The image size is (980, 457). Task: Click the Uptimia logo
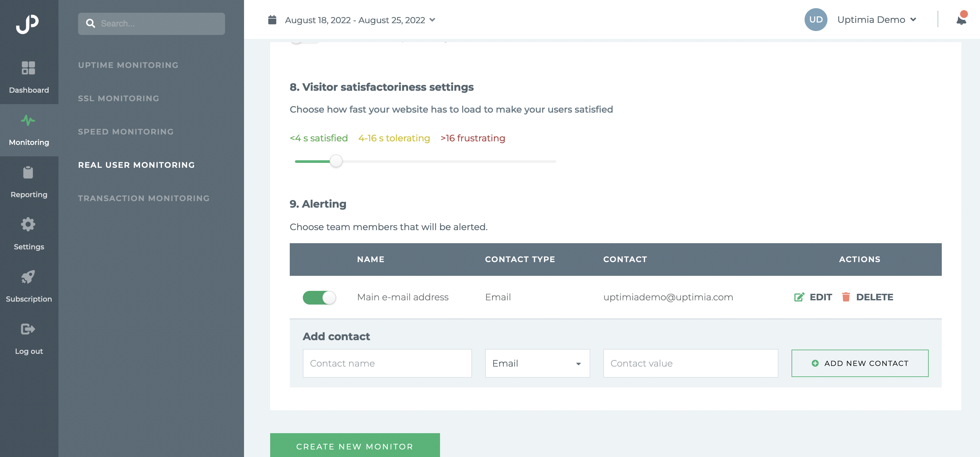[27, 24]
